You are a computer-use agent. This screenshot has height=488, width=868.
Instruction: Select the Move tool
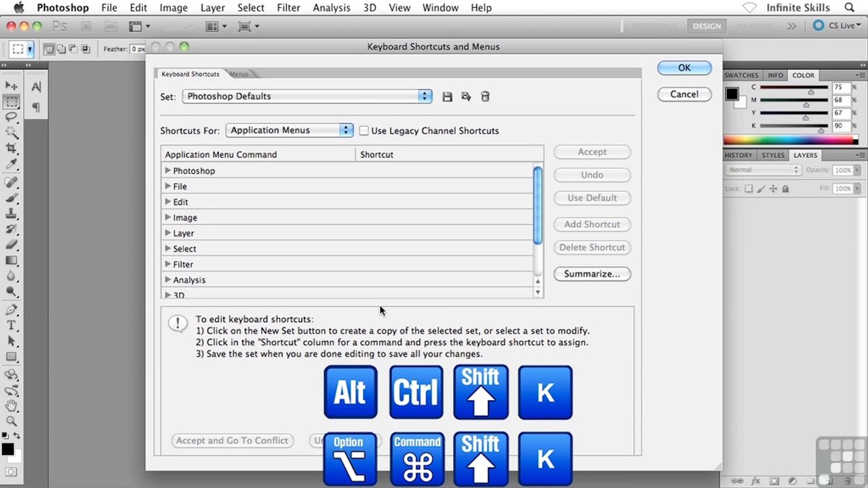point(12,85)
